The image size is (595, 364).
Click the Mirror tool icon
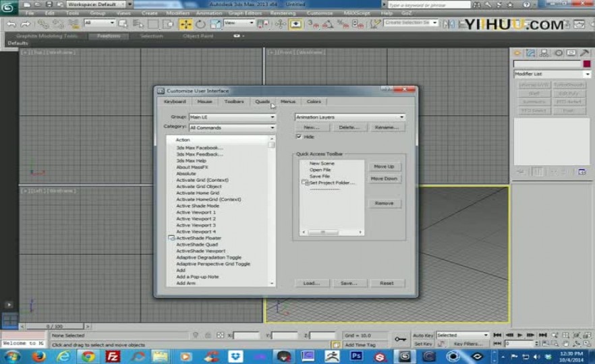449,24
